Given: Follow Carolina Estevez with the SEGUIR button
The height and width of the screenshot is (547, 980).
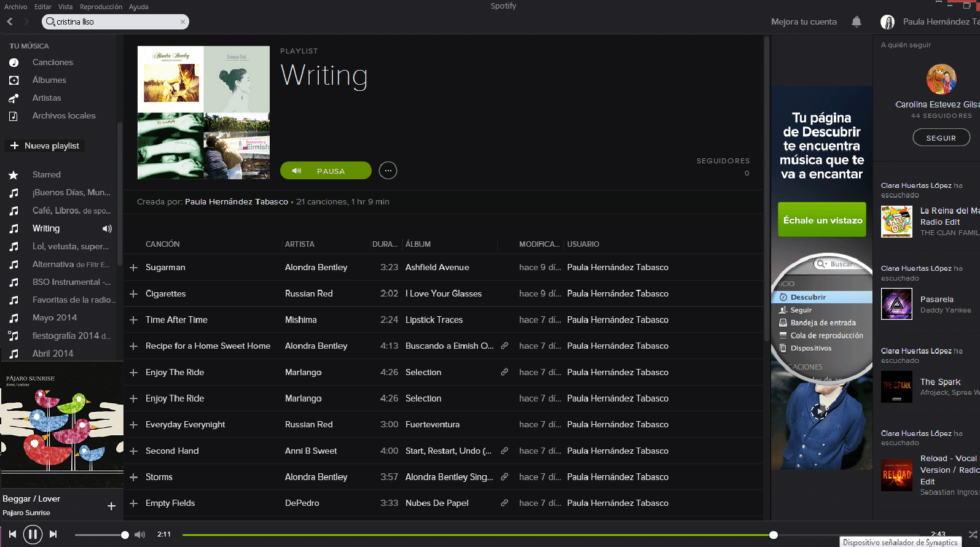Looking at the screenshot, I should pyautogui.click(x=941, y=138).
